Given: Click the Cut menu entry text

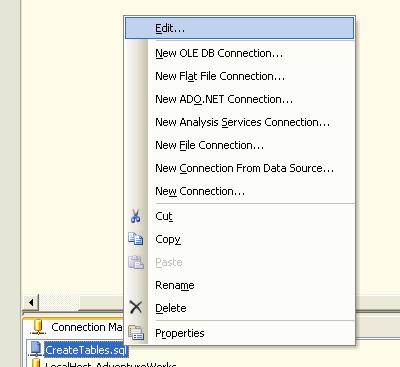Looking at the screenshot, I should pyautogui.click(x=164, y=216).
